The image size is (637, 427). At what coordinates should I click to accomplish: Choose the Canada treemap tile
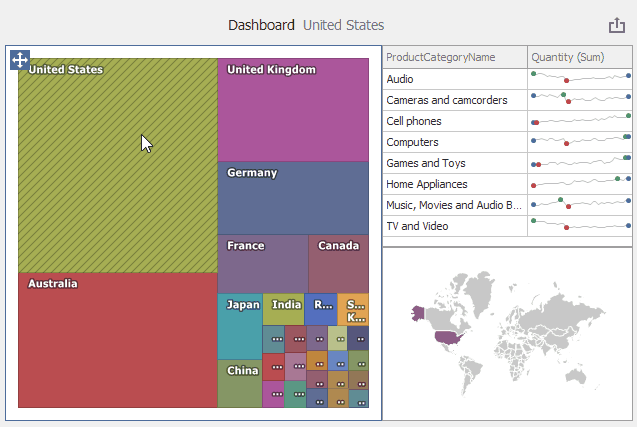coord(338,264)
